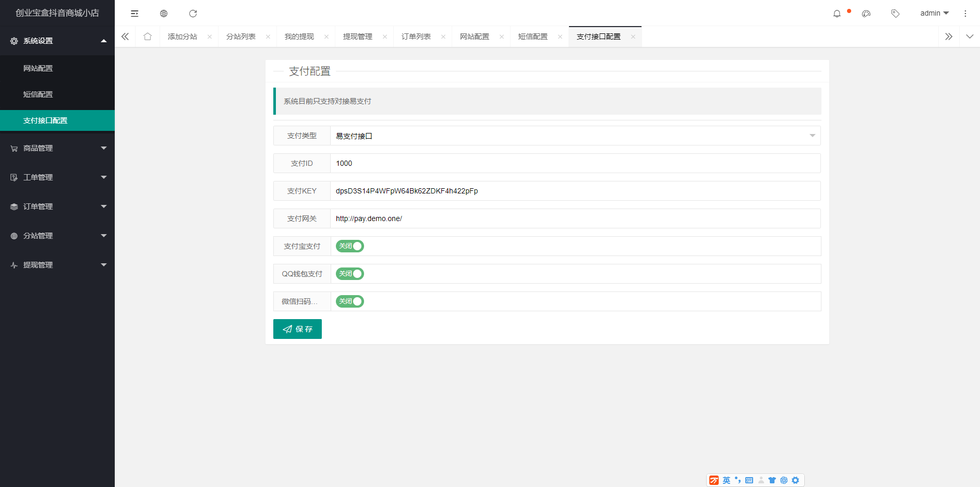Screen dimensions: 980x487
Task: Toggle the 支付宝支付 switch
Action: pos(349,246)
